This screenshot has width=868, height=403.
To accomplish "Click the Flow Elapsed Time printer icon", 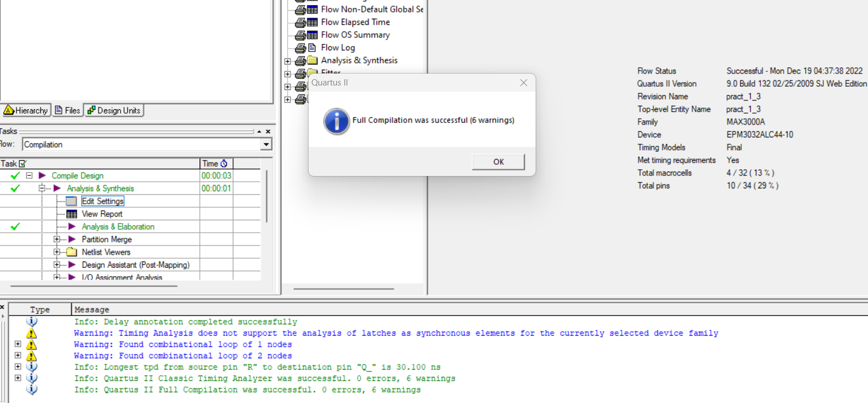I will point(300,23).
